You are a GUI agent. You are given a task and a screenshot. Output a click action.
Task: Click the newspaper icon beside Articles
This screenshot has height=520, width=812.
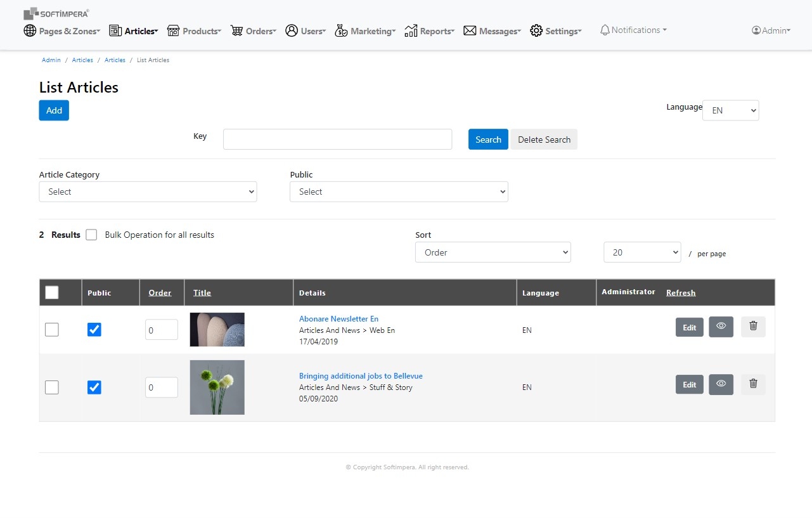115,30
